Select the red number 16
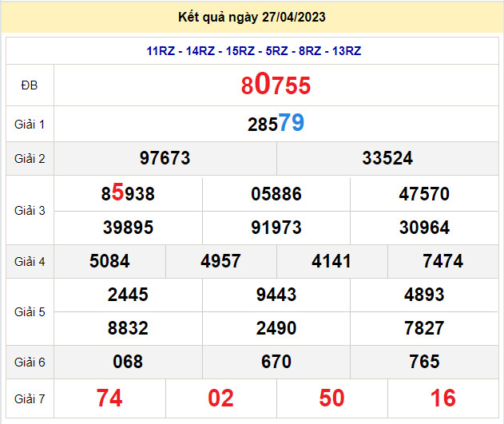This screenshot has height=424, width=504. click(442, 398)
